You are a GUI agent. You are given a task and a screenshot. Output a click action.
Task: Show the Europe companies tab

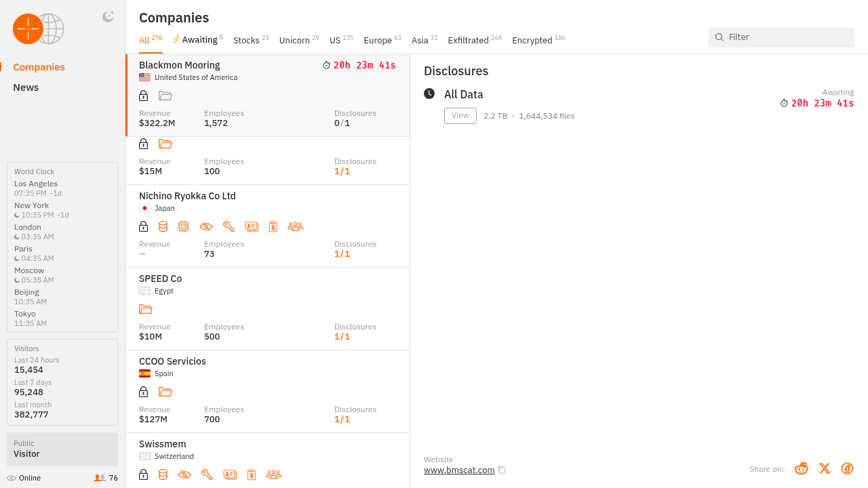tap(382, 40)
